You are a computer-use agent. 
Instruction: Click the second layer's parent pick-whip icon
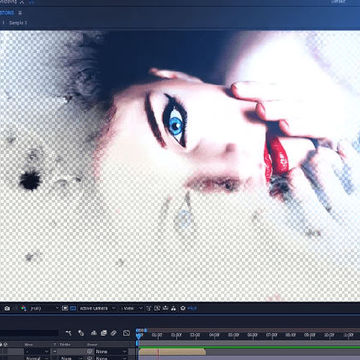tap(90, 358)
